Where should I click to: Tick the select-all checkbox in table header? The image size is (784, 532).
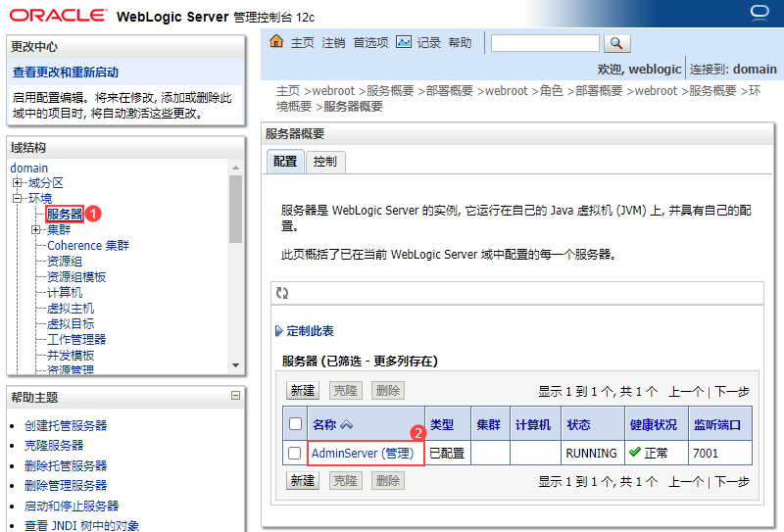click(x=296, y=424)
